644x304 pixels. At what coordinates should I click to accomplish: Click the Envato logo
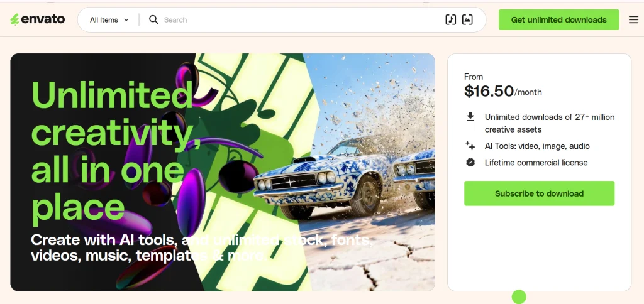click(37, 19)
